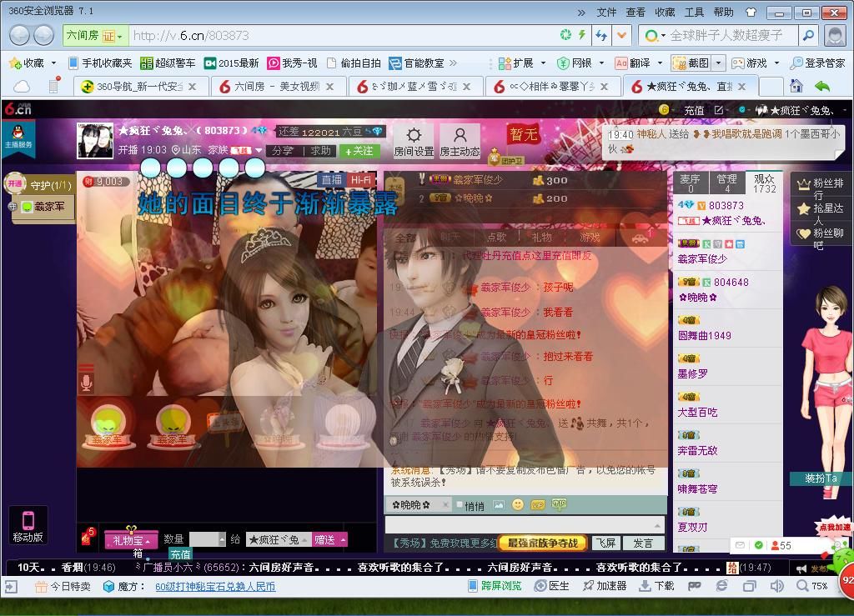Open 房主动态 person icon

[x=460, y=141]
